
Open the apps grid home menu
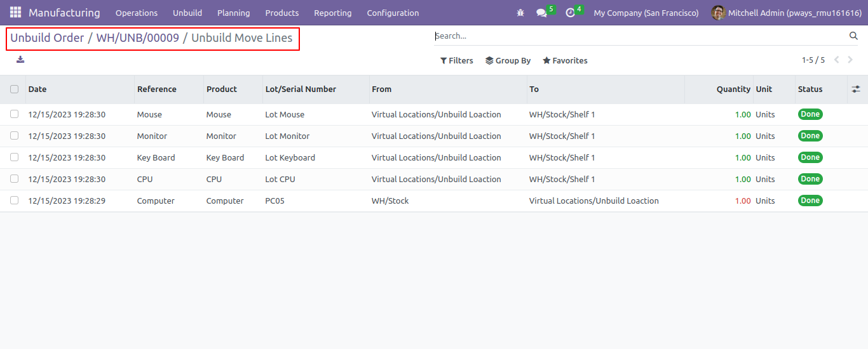coord(15,13)
